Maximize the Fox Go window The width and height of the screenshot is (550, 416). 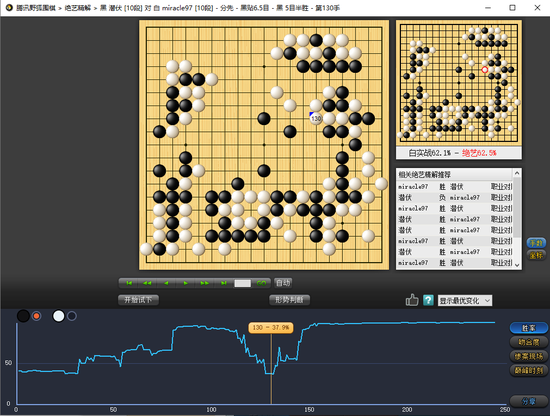pyautogui.click(x=512, y=7)
